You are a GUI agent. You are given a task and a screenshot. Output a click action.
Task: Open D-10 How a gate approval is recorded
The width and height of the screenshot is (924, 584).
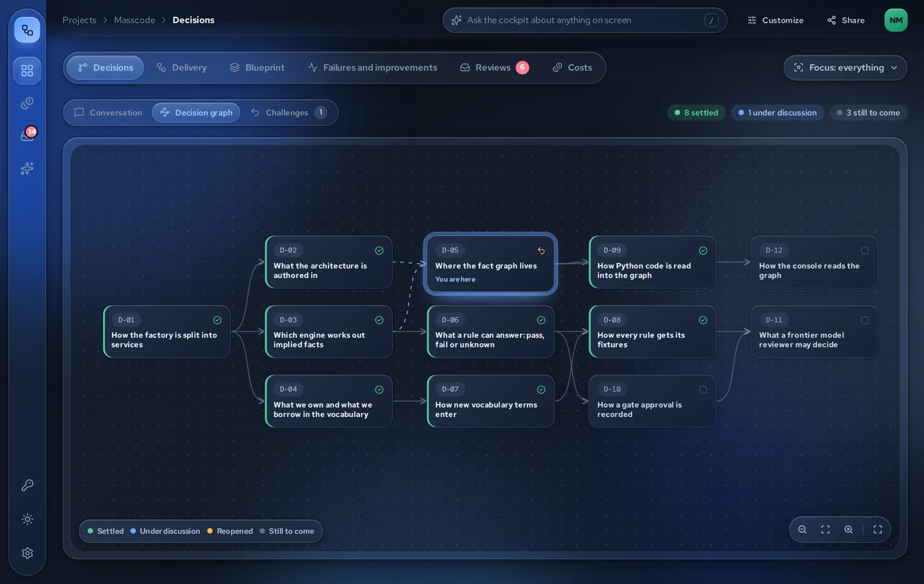point(652,401)
